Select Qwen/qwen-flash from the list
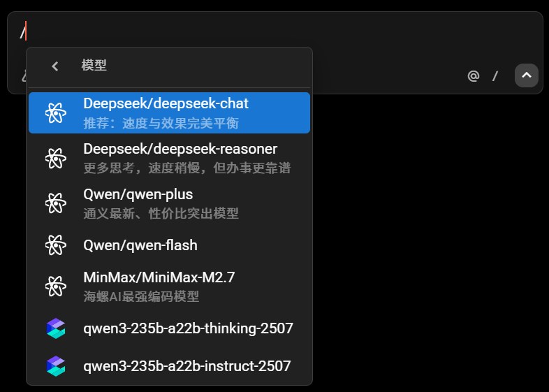Viewport: 549px width, 392px height. coord(169,245)
